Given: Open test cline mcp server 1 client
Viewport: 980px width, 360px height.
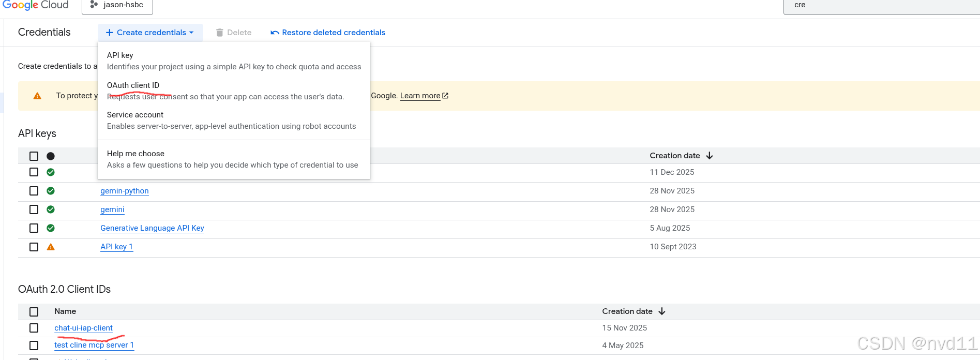Looking at the screenshot, I should [94, 345].
